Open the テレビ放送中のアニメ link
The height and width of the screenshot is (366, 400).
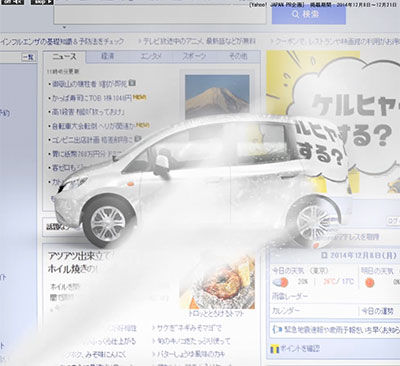click(199, 42)
